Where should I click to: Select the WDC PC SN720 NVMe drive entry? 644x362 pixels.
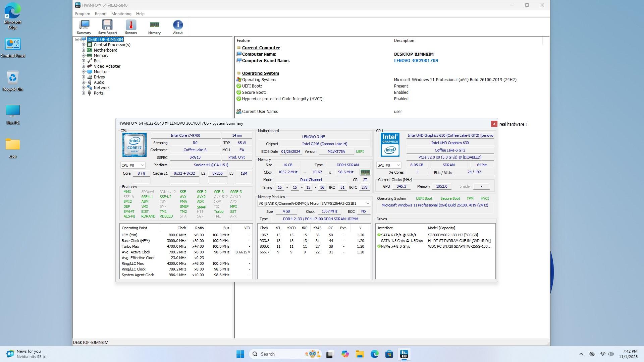coord(435,246)
